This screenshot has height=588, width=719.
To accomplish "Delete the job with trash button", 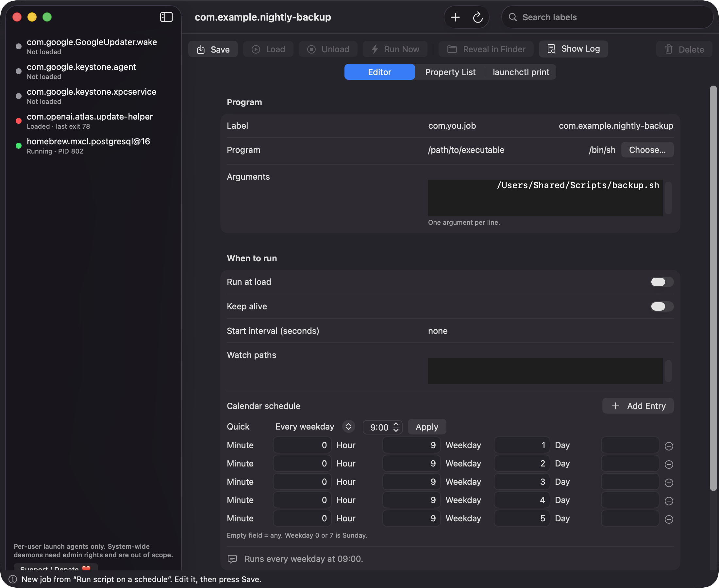I will [684, 49].
